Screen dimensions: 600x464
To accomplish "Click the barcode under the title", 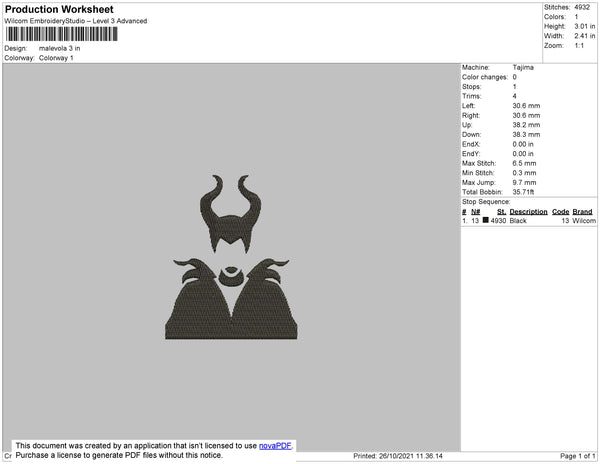I will coord(62,34).
